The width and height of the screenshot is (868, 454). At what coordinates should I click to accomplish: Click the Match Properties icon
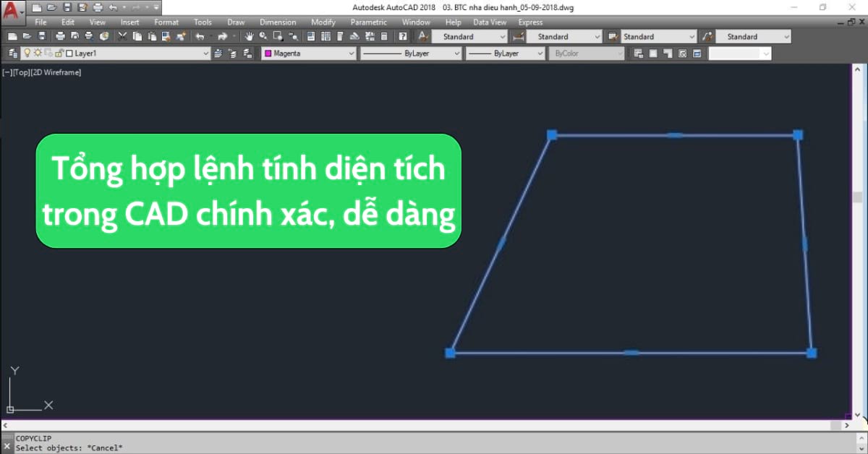181,36
